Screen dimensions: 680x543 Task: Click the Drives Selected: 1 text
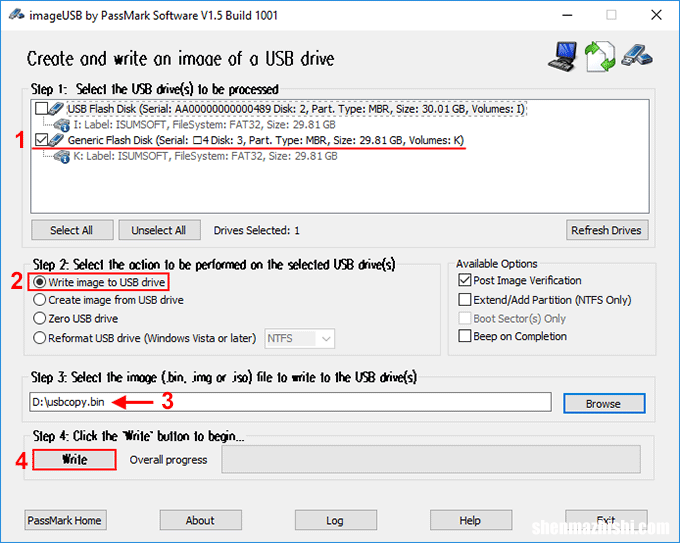[x=256, y=230]
